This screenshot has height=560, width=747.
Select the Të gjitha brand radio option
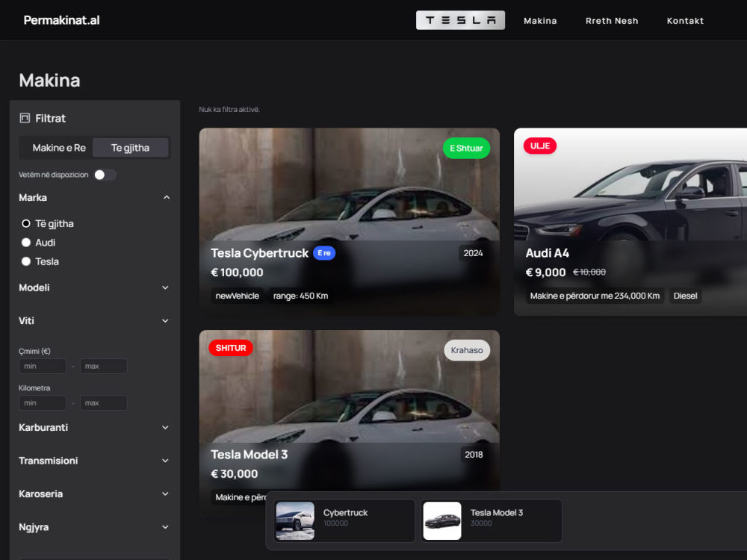(x=25, y=223)
